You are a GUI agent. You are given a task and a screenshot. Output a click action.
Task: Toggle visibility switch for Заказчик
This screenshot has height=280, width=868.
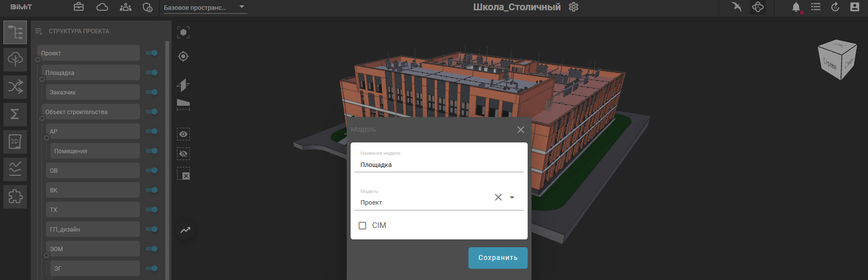click(152, 92)
